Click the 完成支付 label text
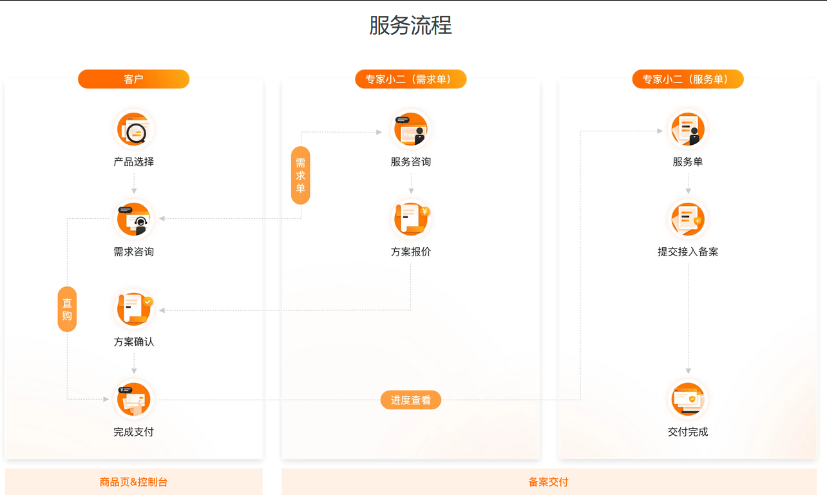 click(133, 431)
